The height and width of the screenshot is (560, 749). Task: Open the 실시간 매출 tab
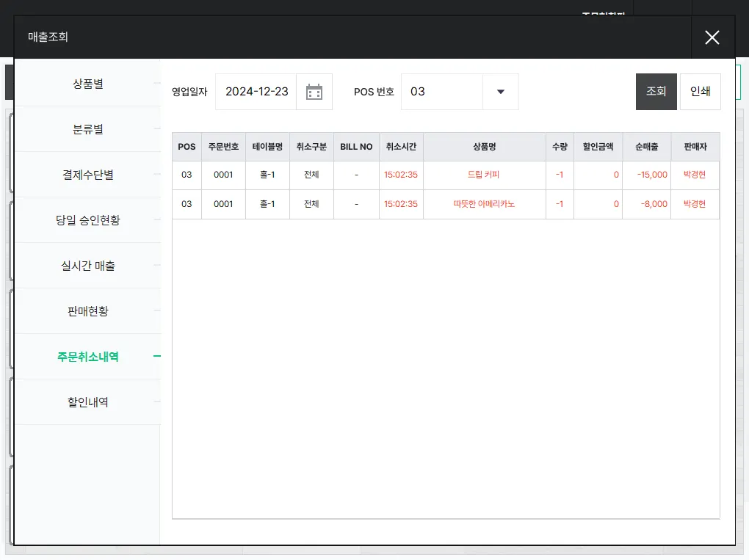pos(88,266)
